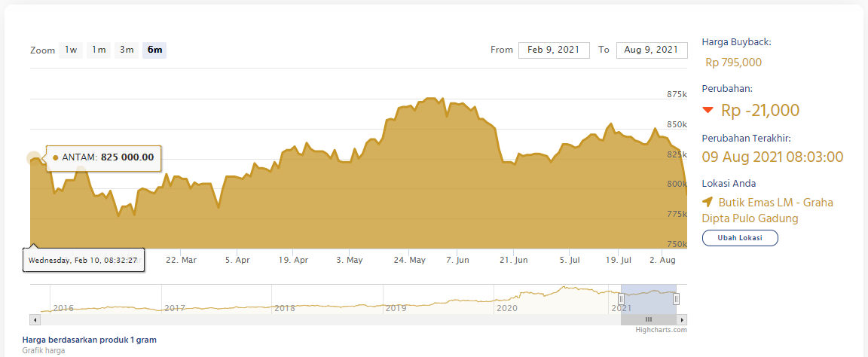Click the 750k axis label
868x357 pixels.
[677, 244]
